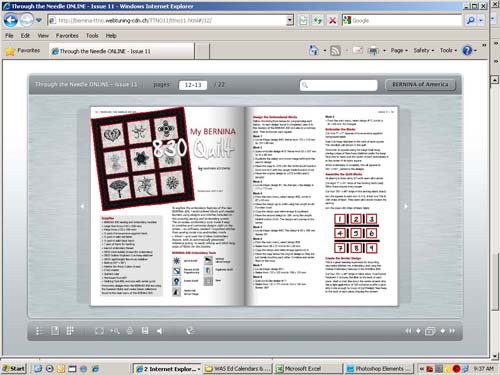Viewport: 500px width, 375px height.
Task: Open the address bar dropdown arrow
Action: tap(290, 20)
